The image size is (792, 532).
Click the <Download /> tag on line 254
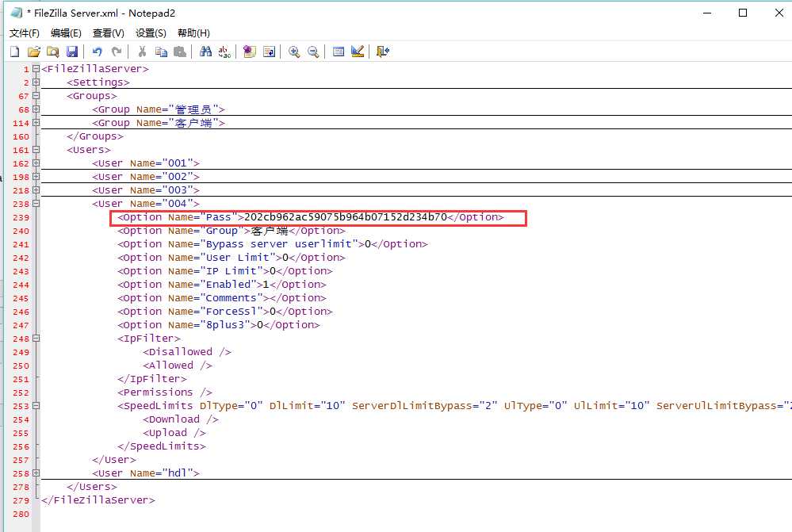(180, 419)
